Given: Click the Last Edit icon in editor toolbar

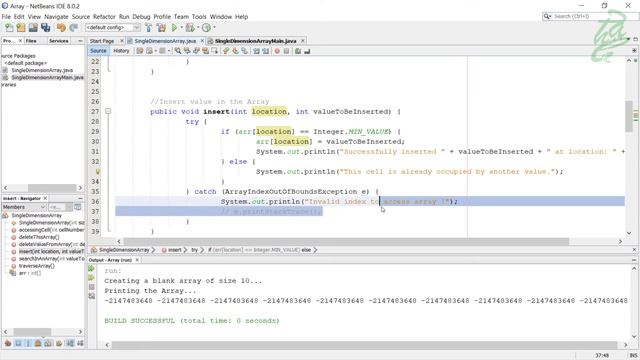Looking at the screenshot, I should point(140,51).
